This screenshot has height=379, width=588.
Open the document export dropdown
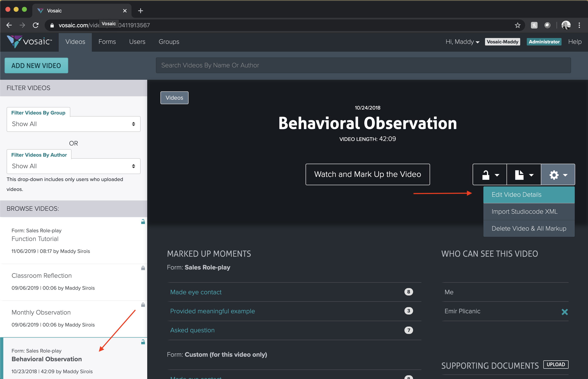(524, 175)
